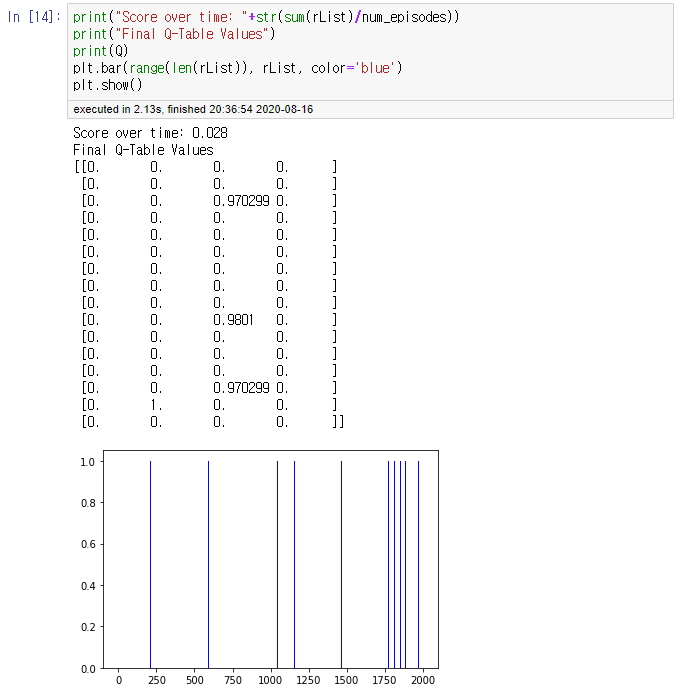Click x-axis tick label 750
Screen dimensions: 678x690
pos(233,680)
